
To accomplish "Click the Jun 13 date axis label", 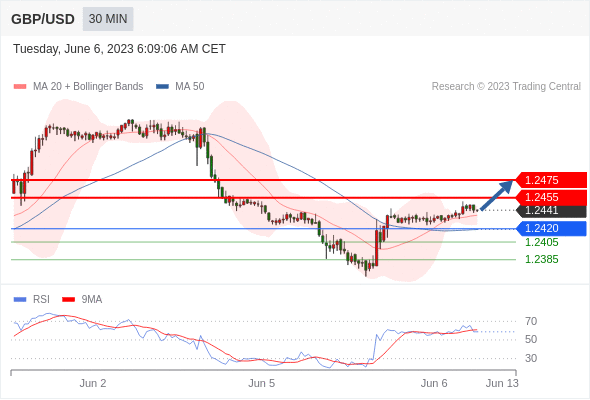I will point(502,383).
